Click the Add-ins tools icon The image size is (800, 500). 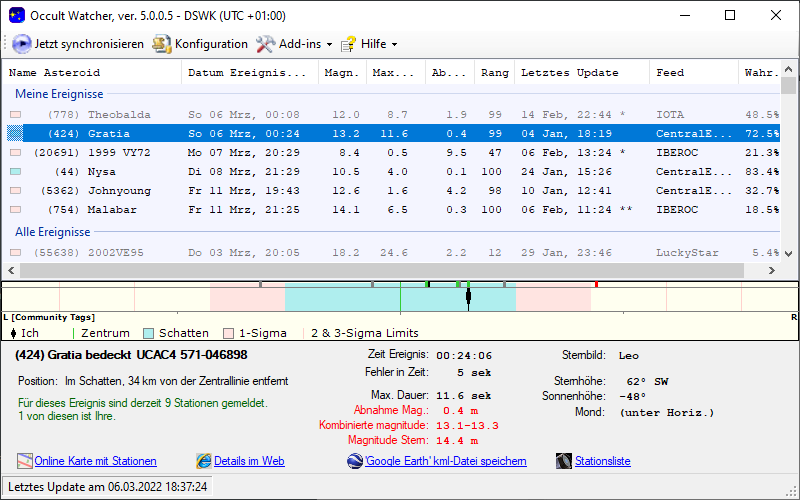(265, 44)
